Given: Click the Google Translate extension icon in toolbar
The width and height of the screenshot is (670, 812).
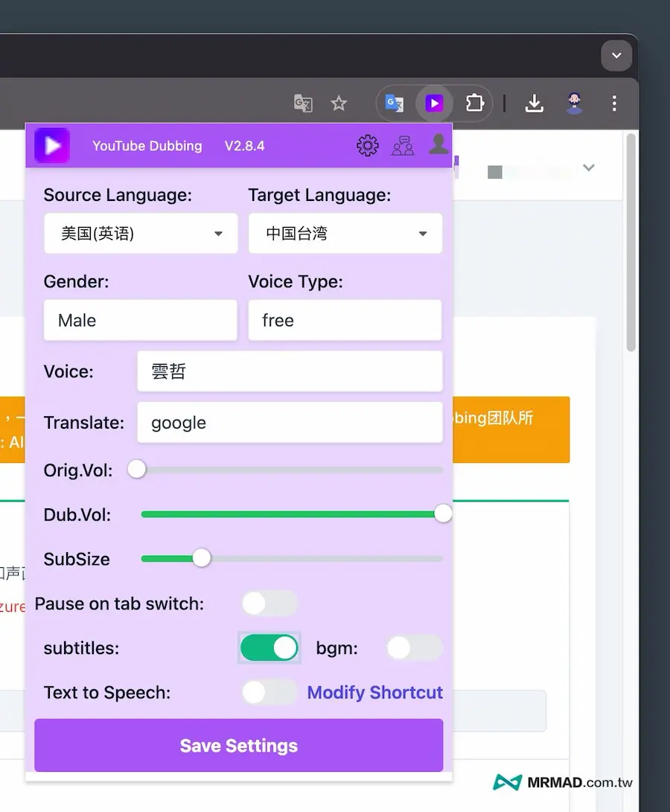Looking at the screenshot, I should click(x=394, y=103).
